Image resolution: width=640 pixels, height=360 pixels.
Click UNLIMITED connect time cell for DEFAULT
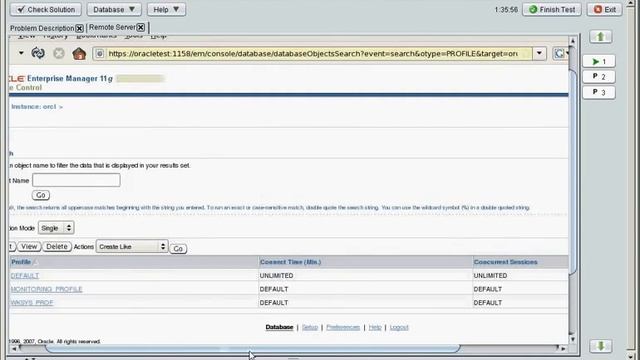pos(276,276)
